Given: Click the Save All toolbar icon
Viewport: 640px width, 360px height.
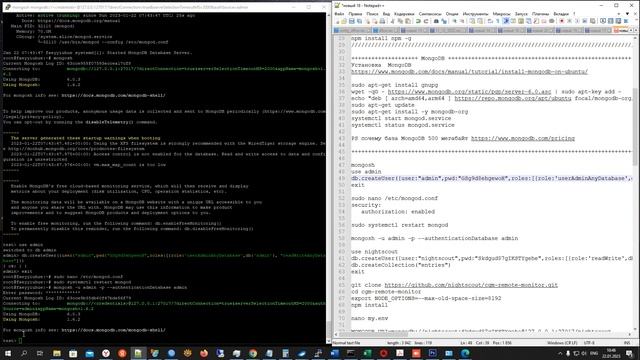Looking at the screenshot, I should point(359,21).
